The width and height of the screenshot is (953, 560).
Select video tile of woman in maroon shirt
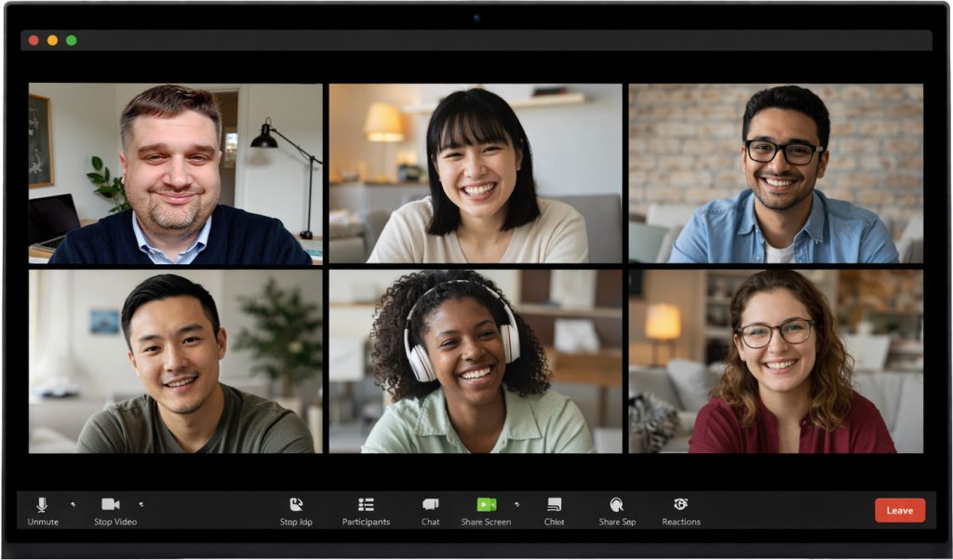tap(775, 361)
